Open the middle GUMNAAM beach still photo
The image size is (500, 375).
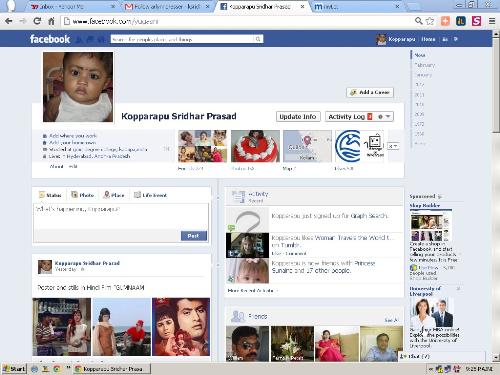tap(121, 327)
